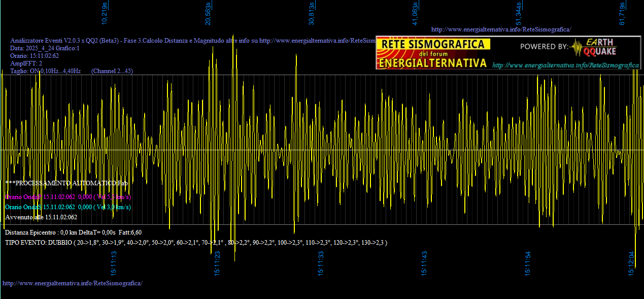Click the 15:11:13 clock time label
The image size is (644, 299).
click(x=114, y=263)
